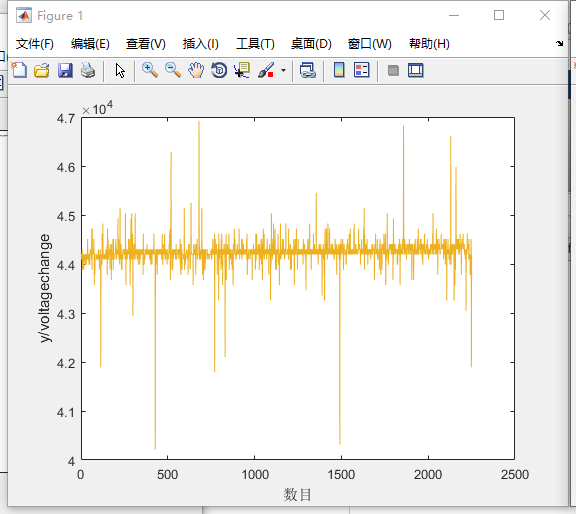This screenshot has width=576, height=514.
Task: Select the Edit Plot arrow tool
Action: click(x=120, y=70)
